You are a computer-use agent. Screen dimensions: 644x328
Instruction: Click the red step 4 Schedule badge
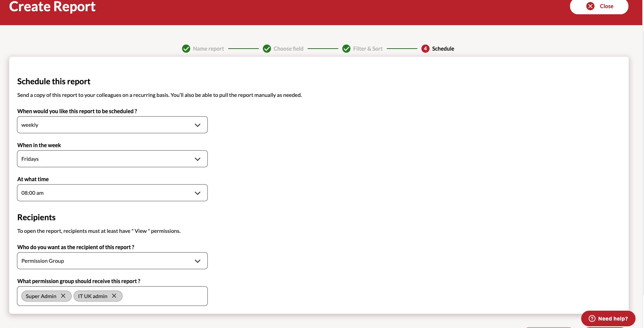[425, 49]
